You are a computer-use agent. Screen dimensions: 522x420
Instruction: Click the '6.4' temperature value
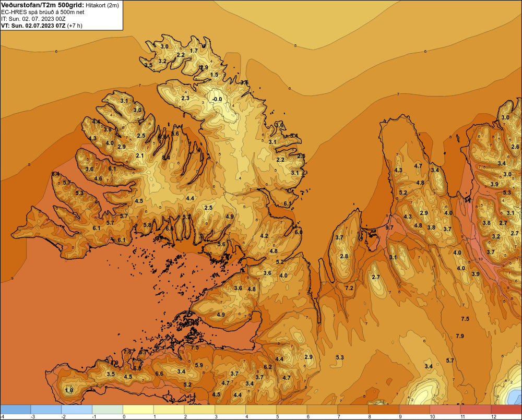tap(56, 174)
